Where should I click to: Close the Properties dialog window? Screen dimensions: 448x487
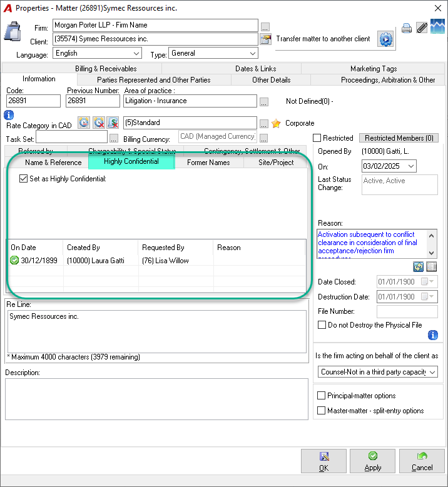tap(438, 8)
